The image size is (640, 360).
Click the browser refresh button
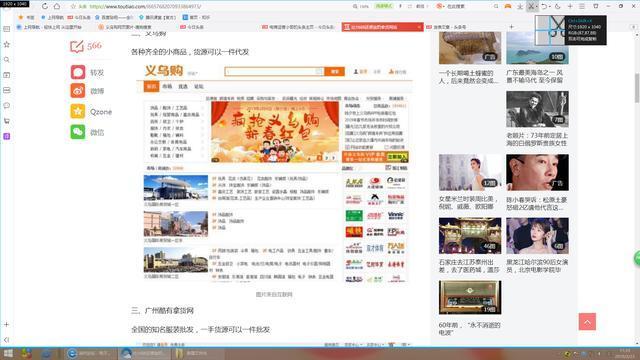tap(44, 6)
